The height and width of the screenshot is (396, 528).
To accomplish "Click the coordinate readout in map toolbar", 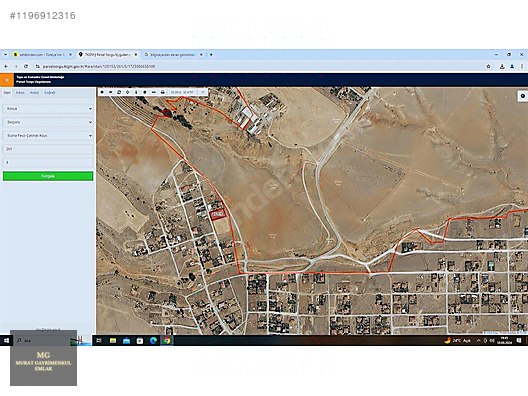I will point(182,92).
